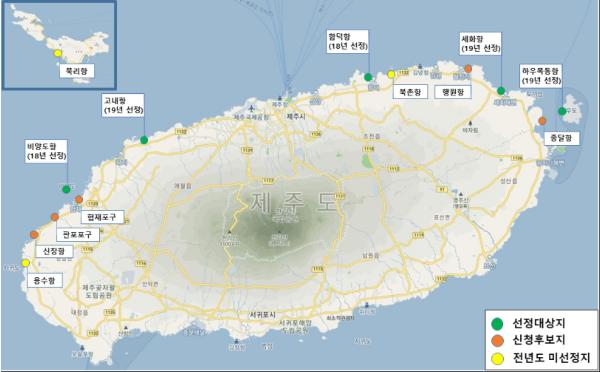Select the yellow 전년도 미선정지 legend swatch
The image size is (600, 372).
coord(497,358)
